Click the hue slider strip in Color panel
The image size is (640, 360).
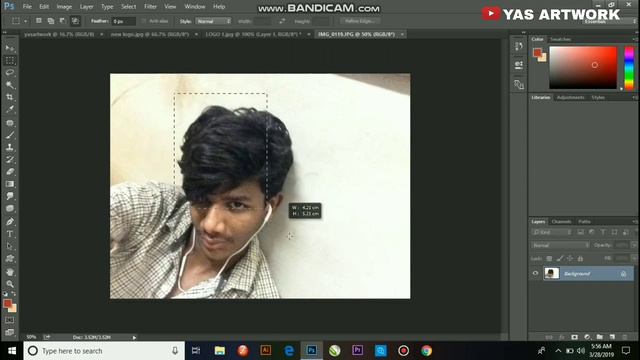pyautogui.click(x=629, y=67)
